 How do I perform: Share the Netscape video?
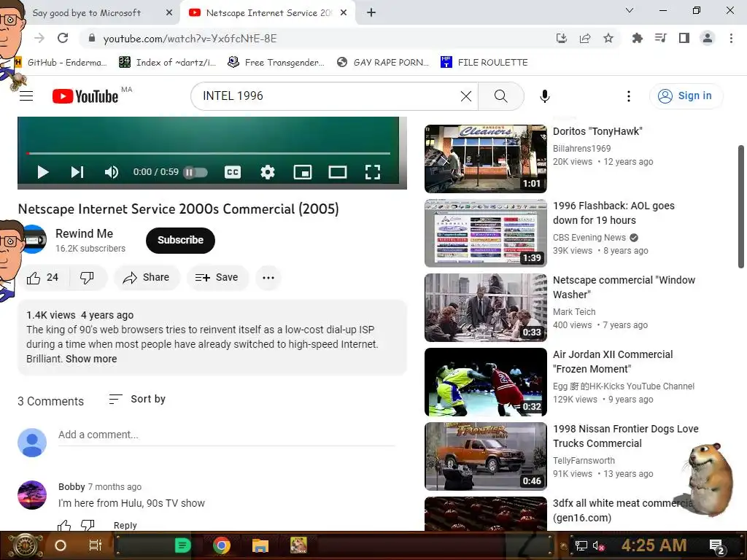[146, 278]
